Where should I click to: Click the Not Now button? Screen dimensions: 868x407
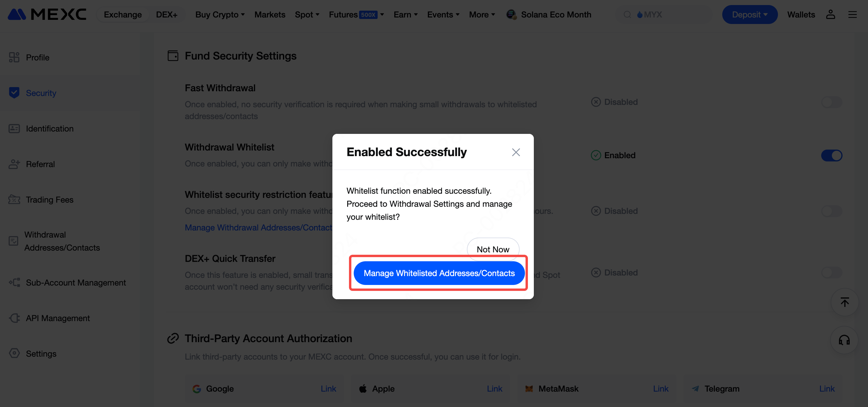pos(493,249)
